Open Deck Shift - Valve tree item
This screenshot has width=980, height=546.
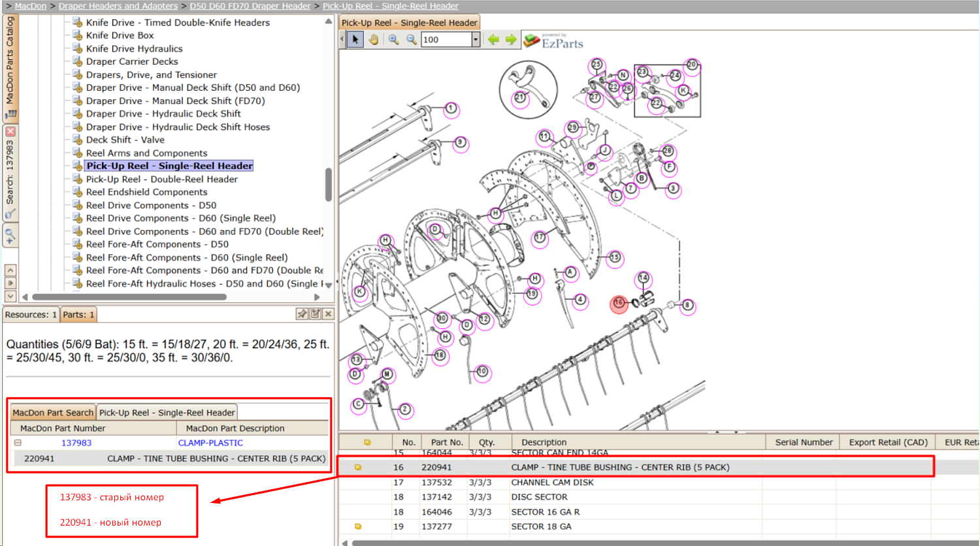[x=125, y=140]
